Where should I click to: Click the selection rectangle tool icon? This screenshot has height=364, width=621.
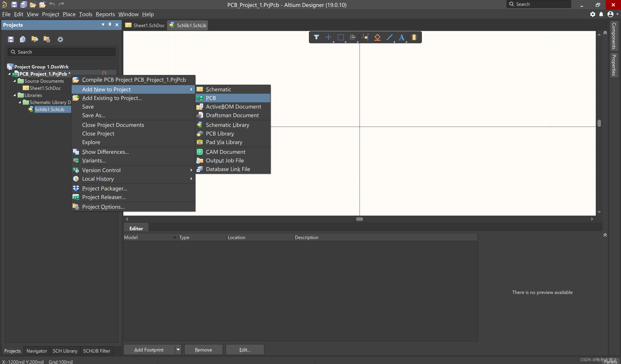341,37
